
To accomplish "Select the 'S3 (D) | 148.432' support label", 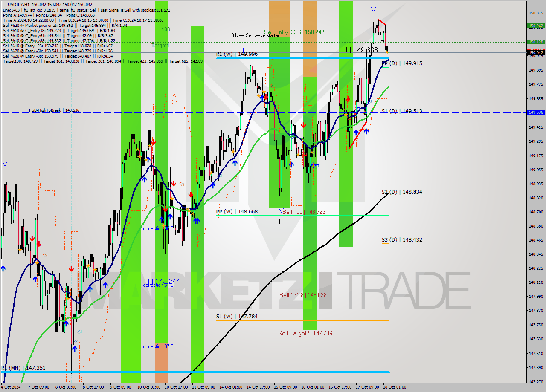I will pos(402,240).
